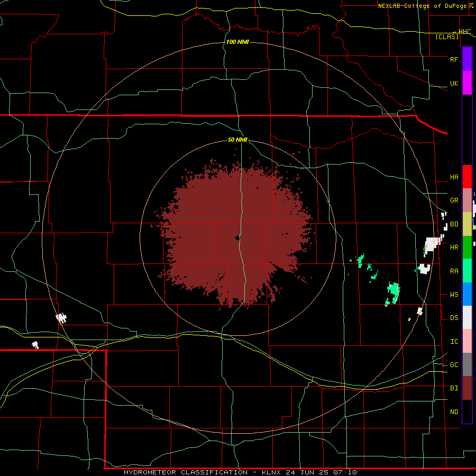Click the 'BI' legend label
Viewport: 476px width, 476px height.
(x=454, y=388)
